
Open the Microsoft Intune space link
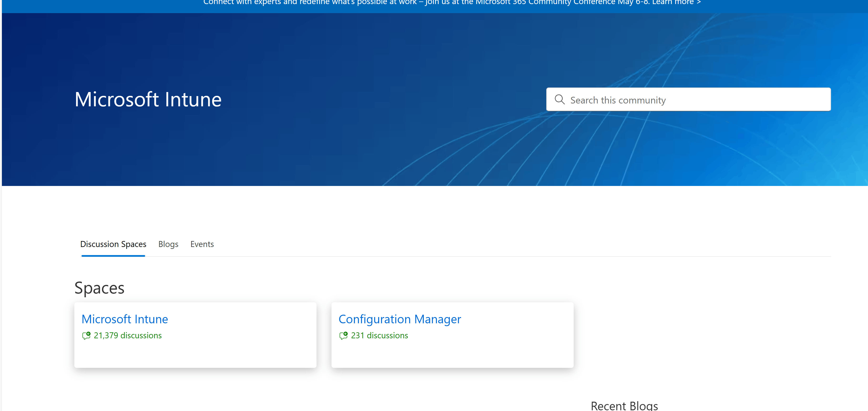(125, 319)
